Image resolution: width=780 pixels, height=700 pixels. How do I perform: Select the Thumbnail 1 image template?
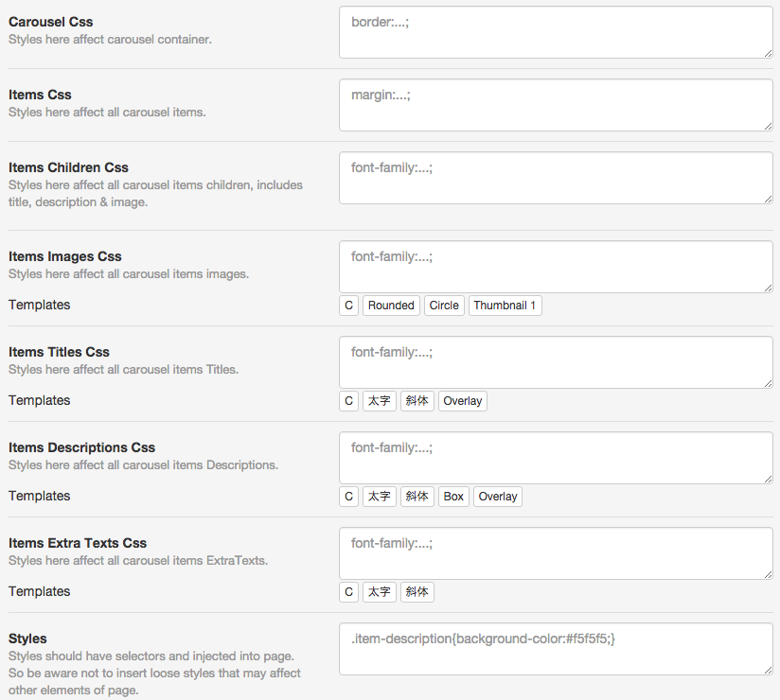coord(505,306)
